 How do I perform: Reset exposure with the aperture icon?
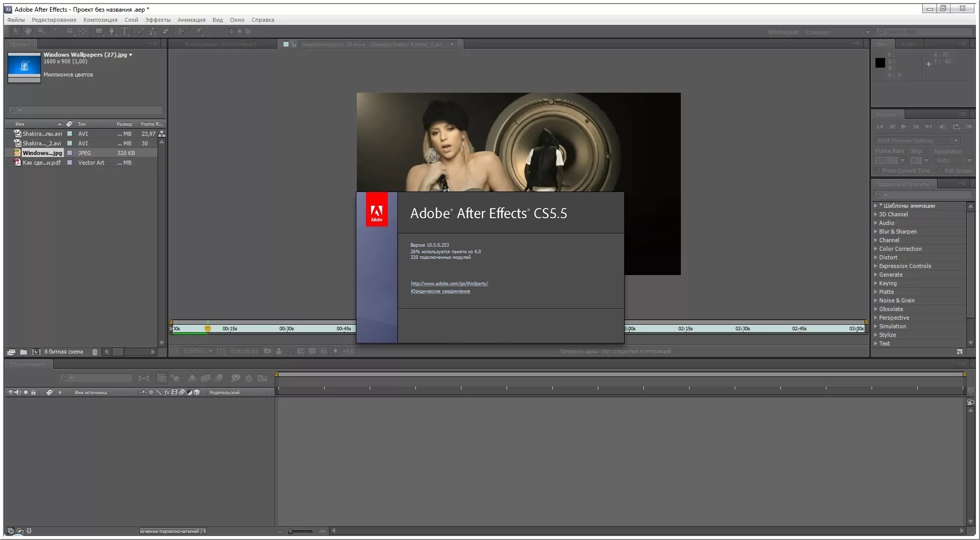335,351
